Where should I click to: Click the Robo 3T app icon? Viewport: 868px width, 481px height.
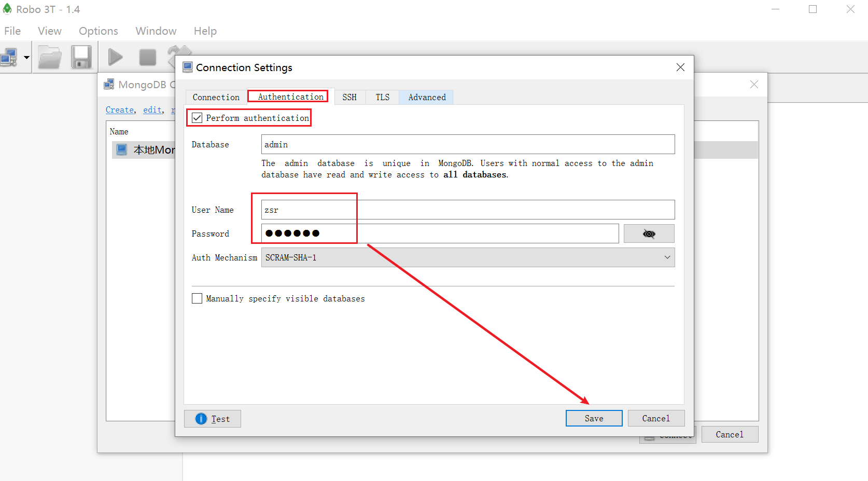7,9
